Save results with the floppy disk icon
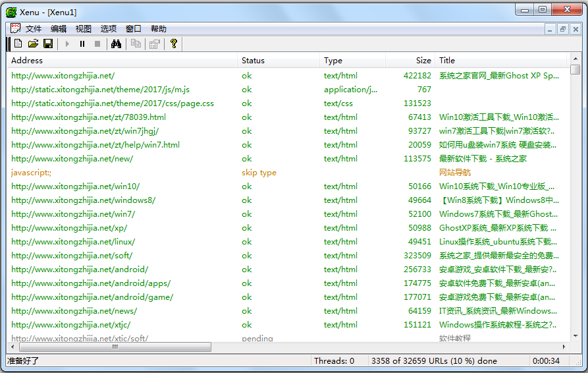This screenshot has width=588, height=373. point(48,43)
